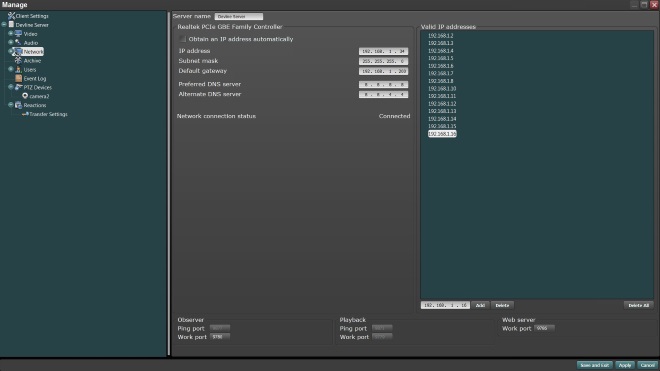Click the Audio icon in tree

(x=19, y=43)
